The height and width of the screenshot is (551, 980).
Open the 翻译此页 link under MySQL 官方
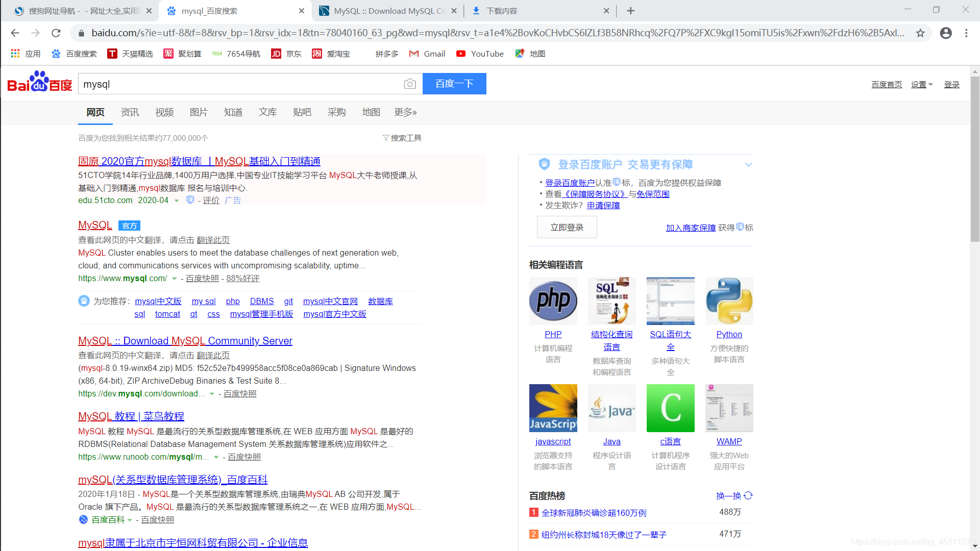[213, 240]
